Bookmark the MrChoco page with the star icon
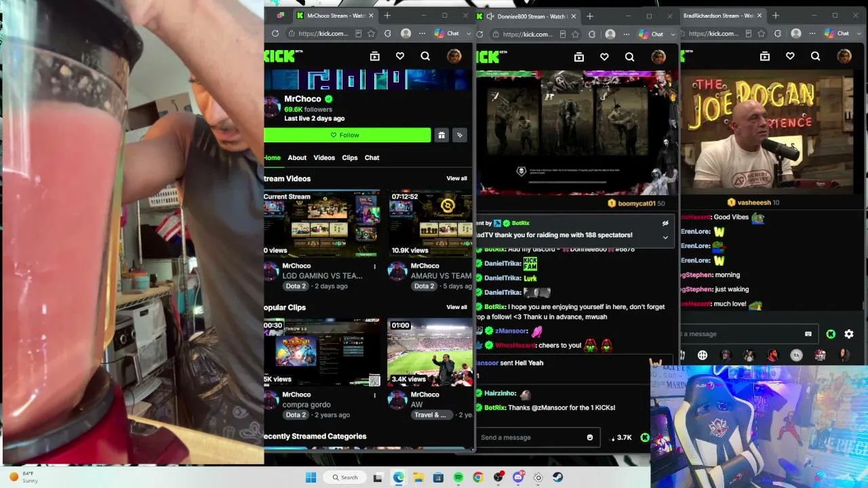The width and height of the screenshot is (868, 488). point(371,33)
